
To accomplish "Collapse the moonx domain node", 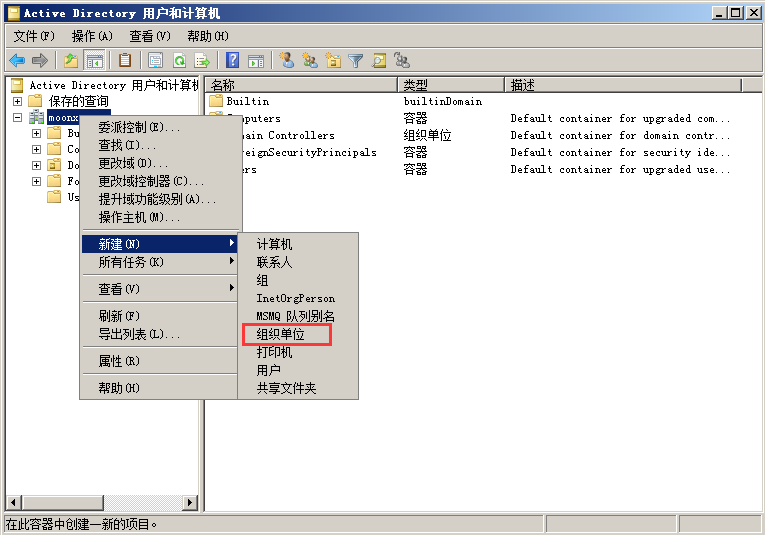I will (18, 118).
